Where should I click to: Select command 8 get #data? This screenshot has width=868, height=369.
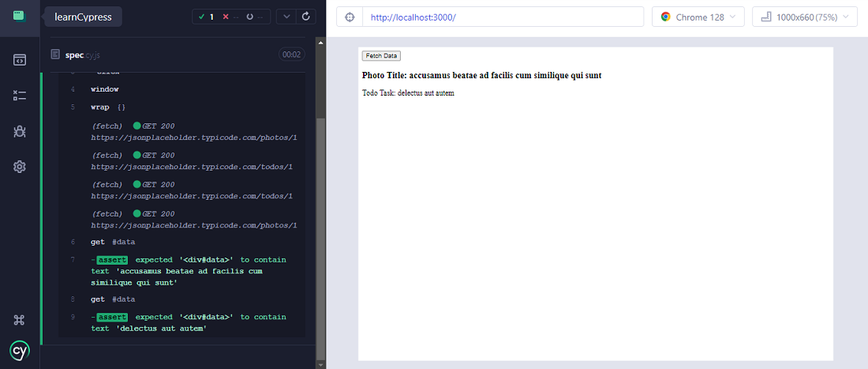pyautogui.click(x=181, y=299)
